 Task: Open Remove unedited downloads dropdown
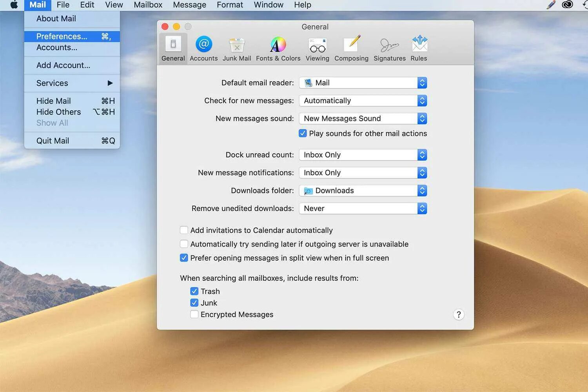(363, 209)
